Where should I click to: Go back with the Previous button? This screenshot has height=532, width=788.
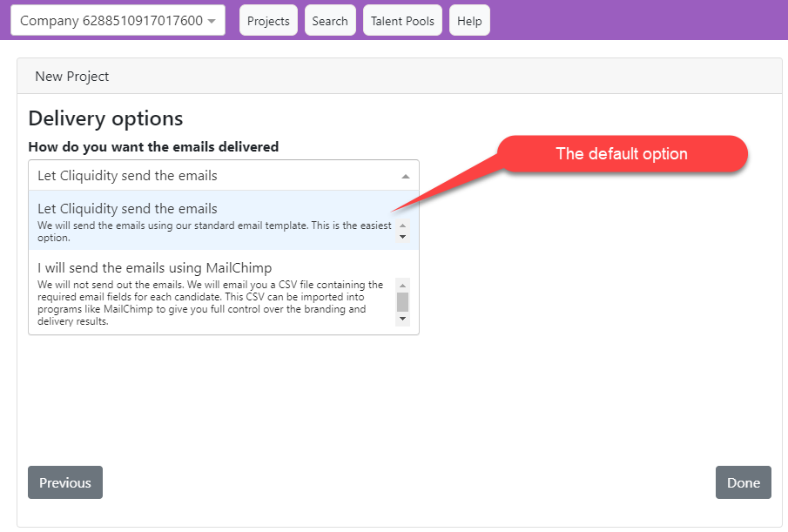click(65, 482)
